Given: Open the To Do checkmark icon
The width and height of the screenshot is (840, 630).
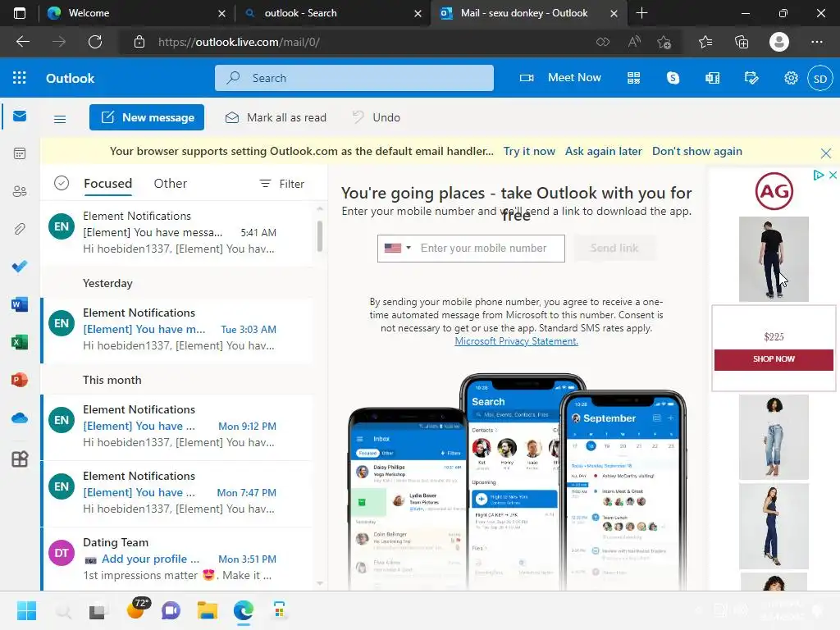Looking at the screenshot, I should click(20, 267).
